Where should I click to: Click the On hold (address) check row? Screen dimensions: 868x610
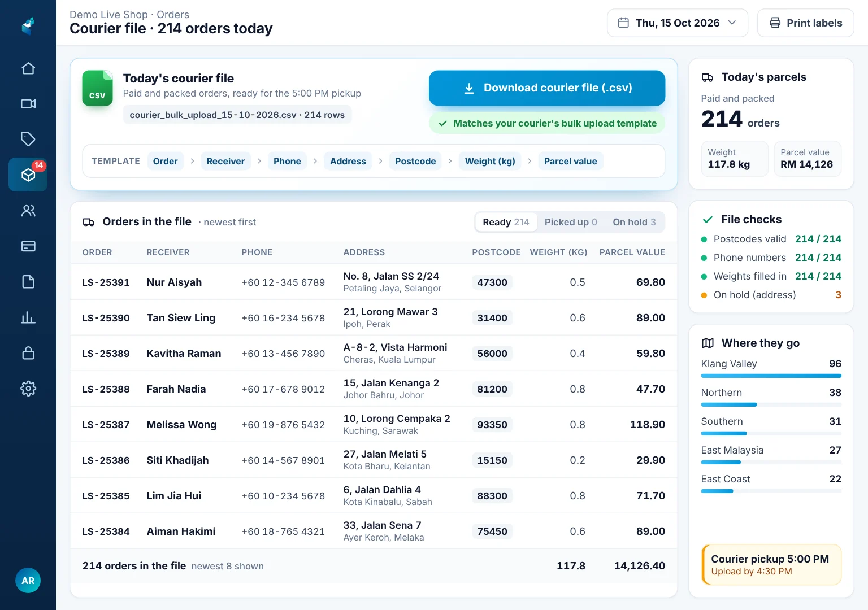click(771, 295)
